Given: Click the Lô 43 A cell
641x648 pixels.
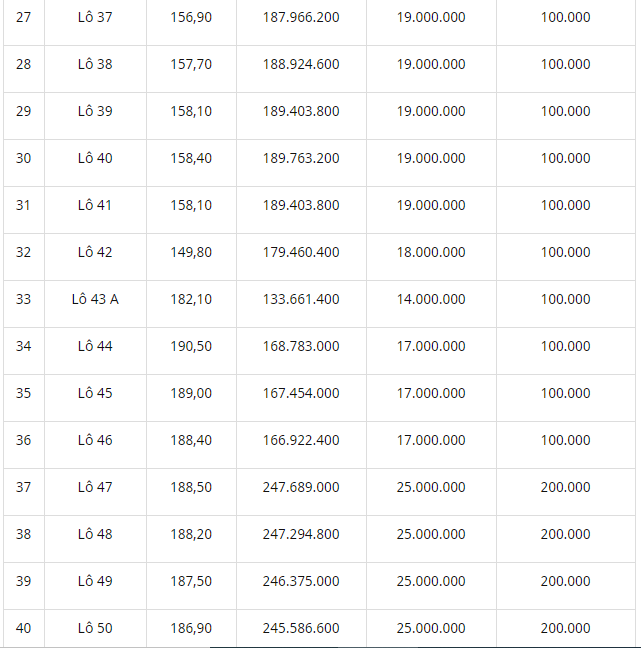Looking at the screenshot, I should (95, 299).
